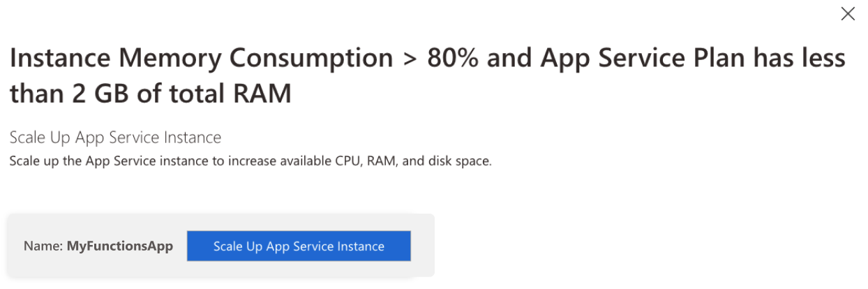Click the '80%' threshold in the heading
868x289 pixels.
452,59
